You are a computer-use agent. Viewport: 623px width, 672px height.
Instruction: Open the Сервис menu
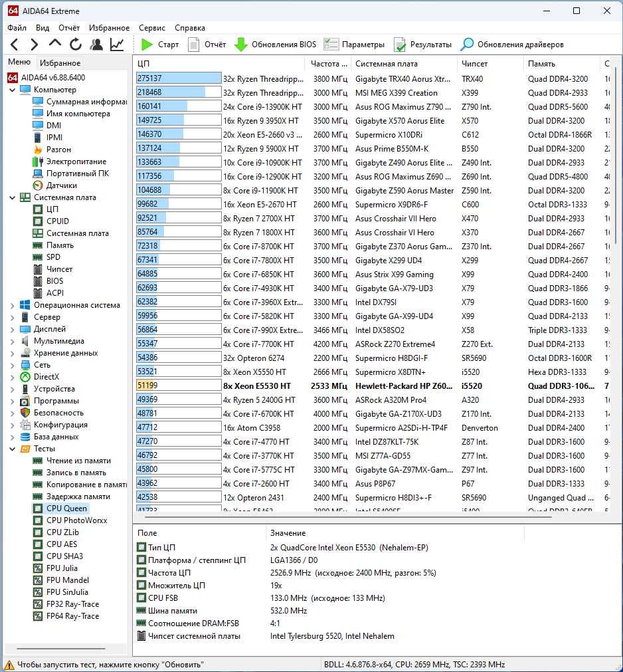[x=152, y=28]
